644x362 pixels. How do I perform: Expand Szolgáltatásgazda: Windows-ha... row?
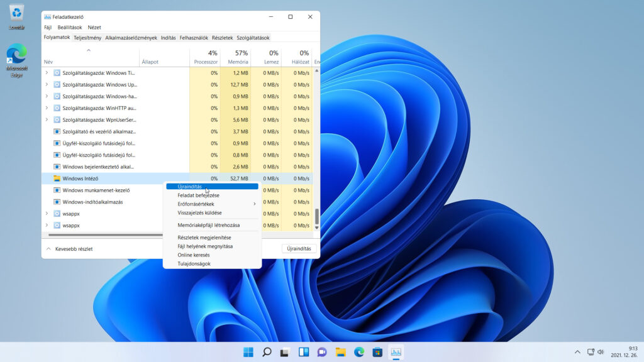pos(47,96)
